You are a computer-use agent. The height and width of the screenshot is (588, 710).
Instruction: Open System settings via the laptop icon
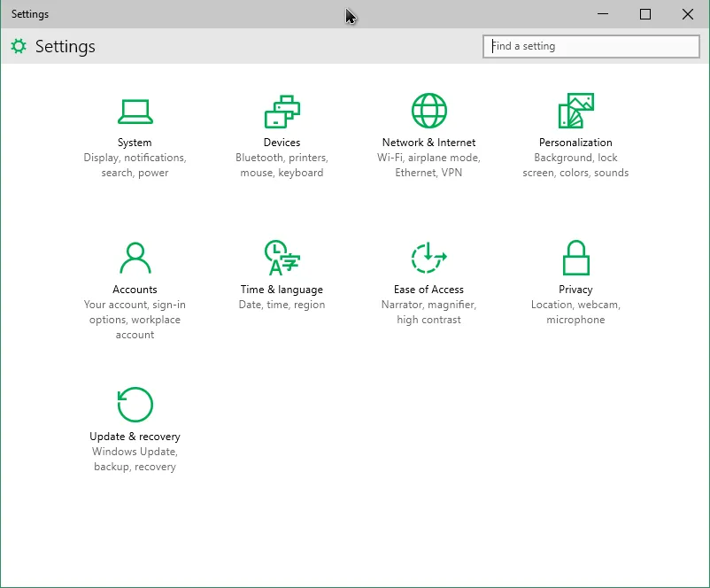coord(135,112)
